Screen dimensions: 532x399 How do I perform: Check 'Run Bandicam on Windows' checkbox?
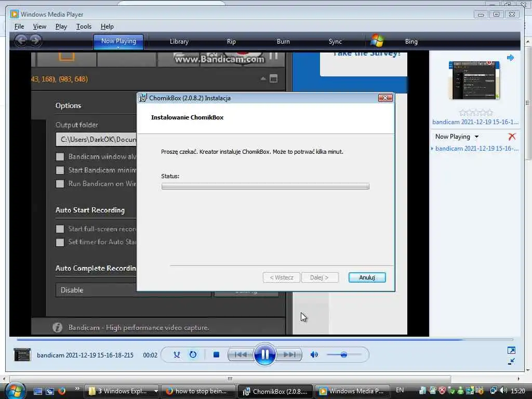click(x=60, y=184)
